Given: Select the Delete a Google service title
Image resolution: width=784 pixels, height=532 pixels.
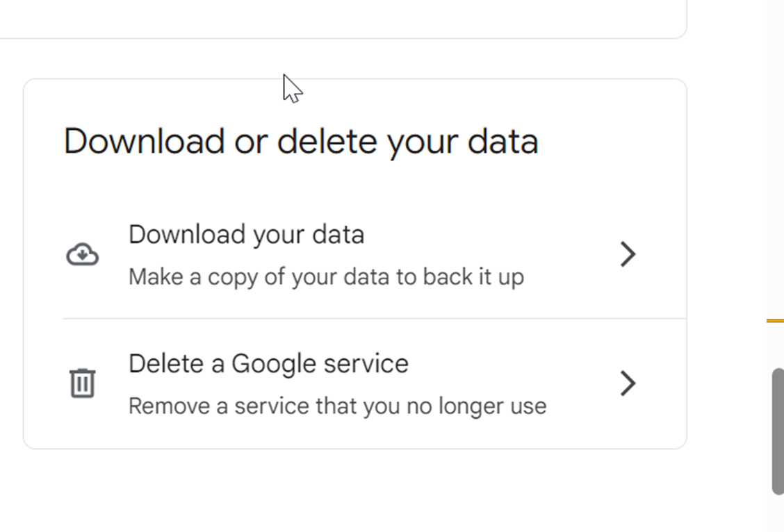Looking at the screenshot, I should pos(268,364).
